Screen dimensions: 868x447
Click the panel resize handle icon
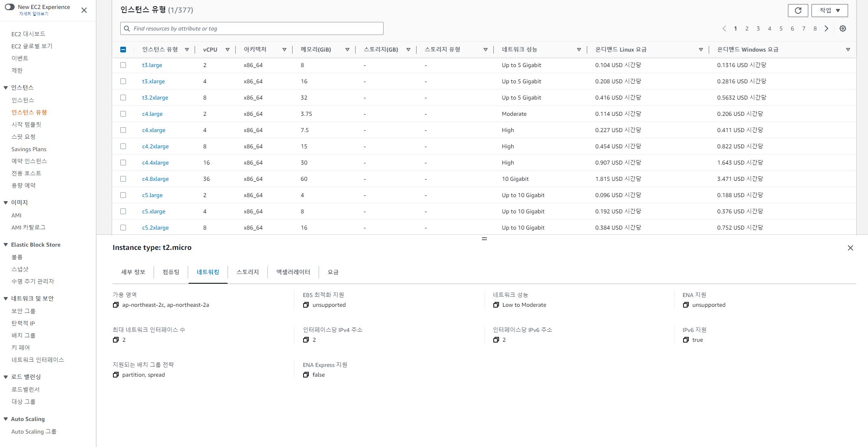pos(484,239)
